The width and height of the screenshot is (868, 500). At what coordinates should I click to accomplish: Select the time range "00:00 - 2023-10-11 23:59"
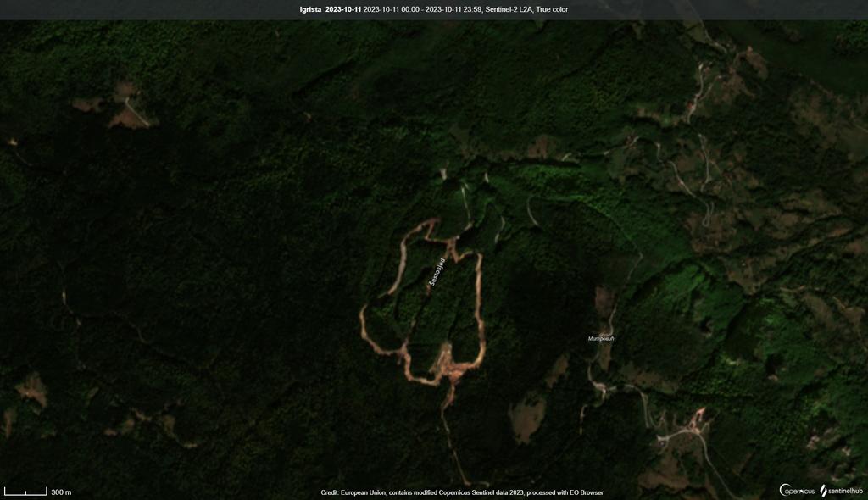(x=442, y=9)
